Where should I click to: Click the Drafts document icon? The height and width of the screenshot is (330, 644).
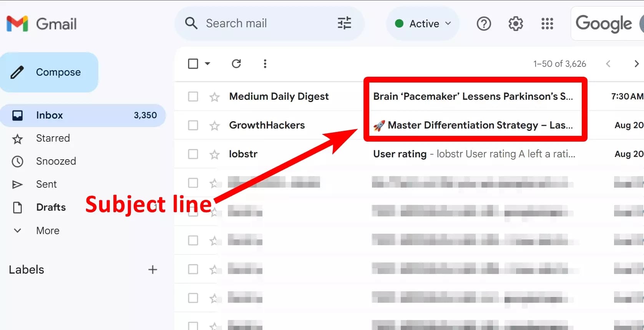pyautogui.click(x=17, y=208)
